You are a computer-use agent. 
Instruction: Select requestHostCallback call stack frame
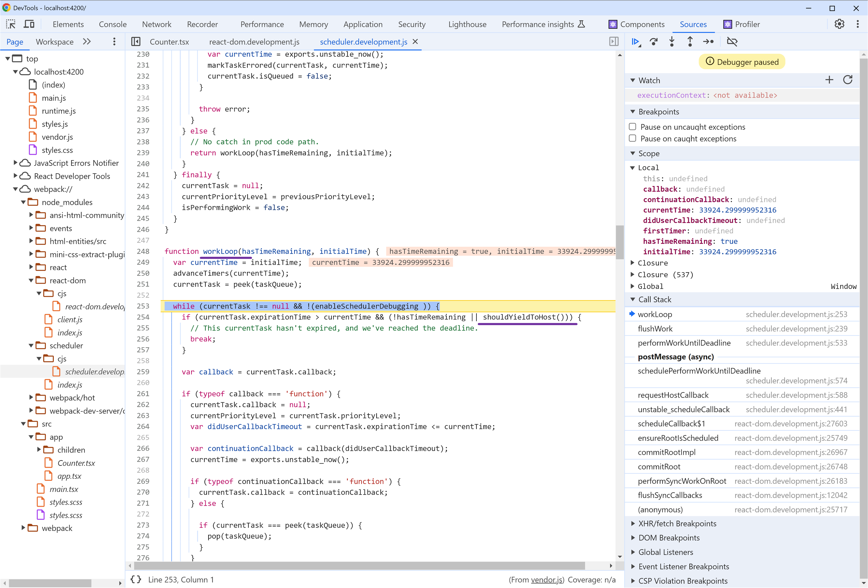click(742, 395)
